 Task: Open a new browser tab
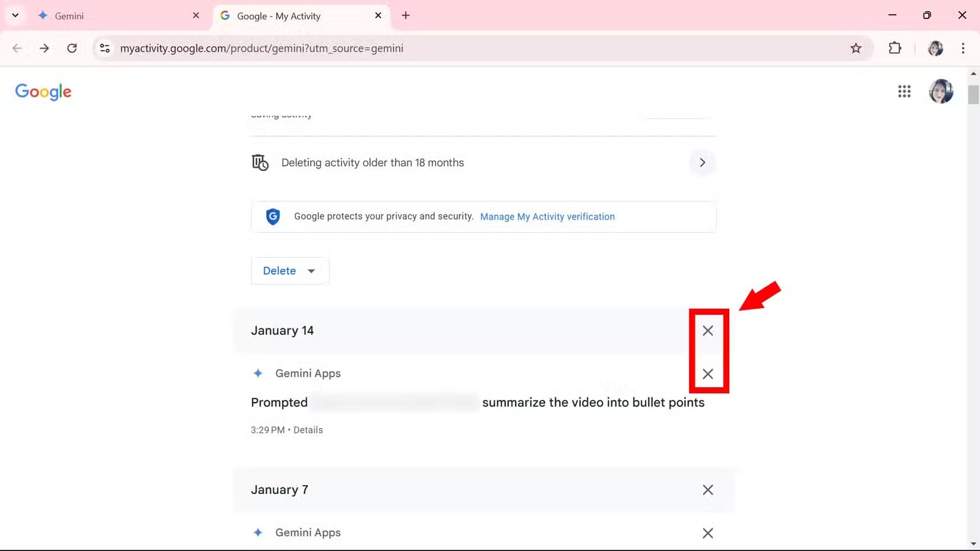tap(406, 15)
